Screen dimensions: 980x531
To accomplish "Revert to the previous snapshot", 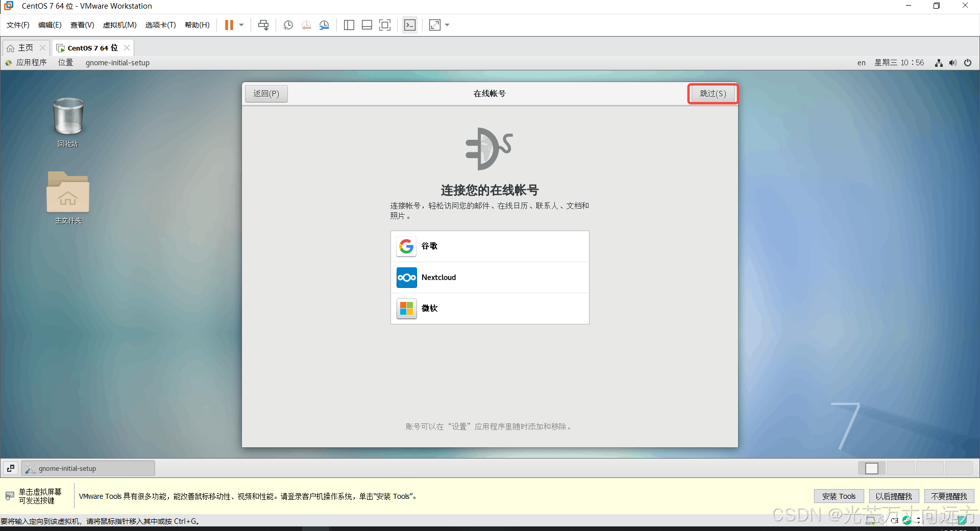I will [306, 25].
